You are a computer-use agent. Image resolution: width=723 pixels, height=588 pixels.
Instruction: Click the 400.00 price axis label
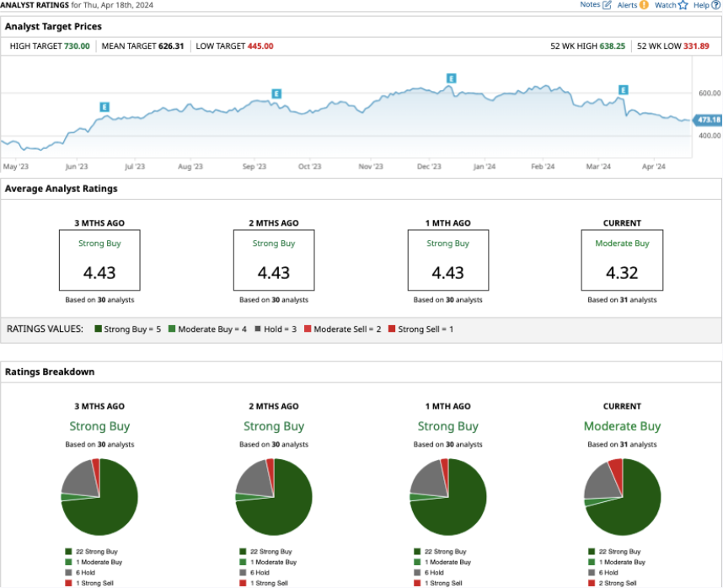(x=710, y=136)
